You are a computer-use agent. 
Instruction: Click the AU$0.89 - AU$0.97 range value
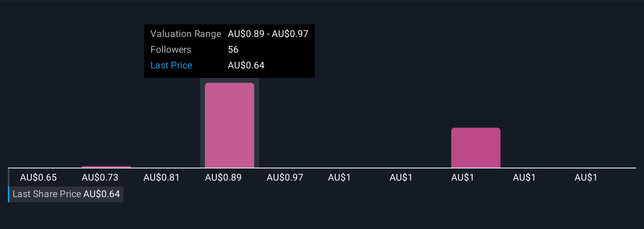268,34
